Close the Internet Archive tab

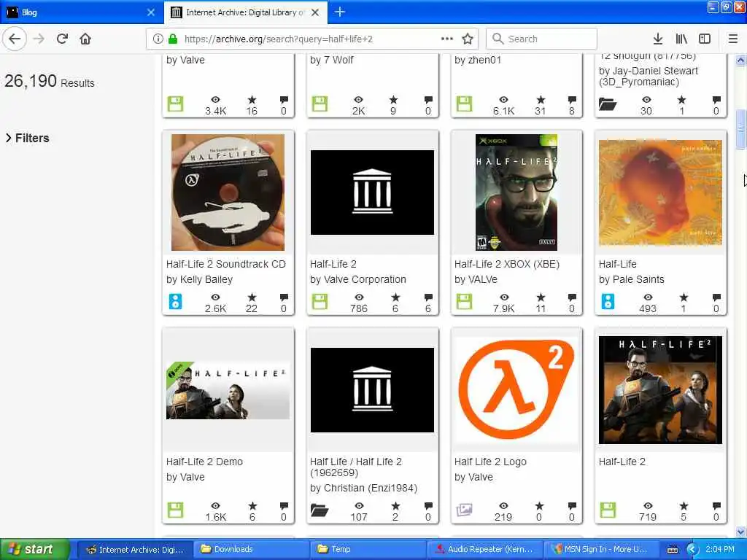315,12
